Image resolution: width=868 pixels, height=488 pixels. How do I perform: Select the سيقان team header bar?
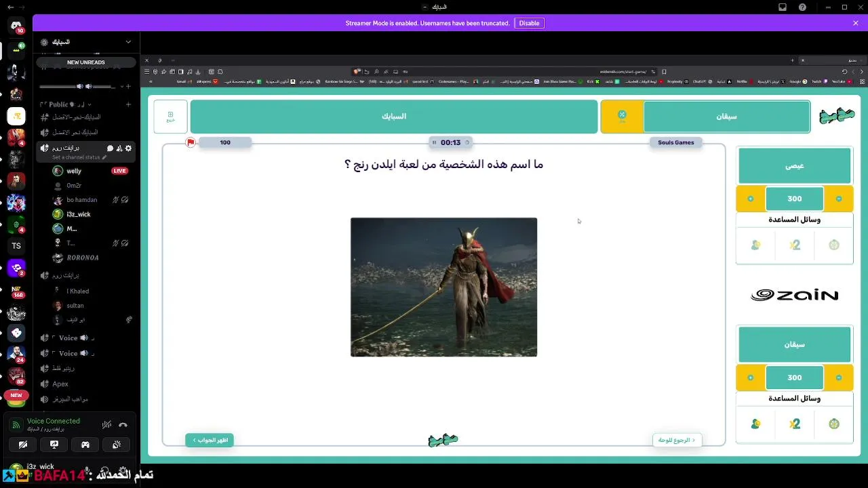[726, 117]
